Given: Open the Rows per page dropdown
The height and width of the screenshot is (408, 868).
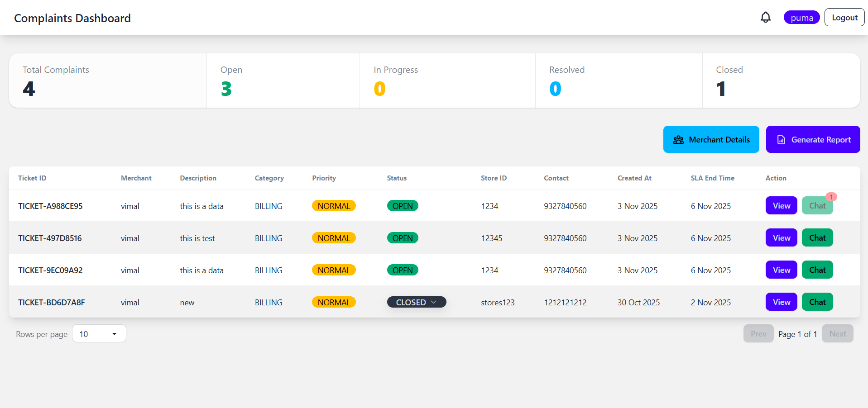Looking at the screenshot, I should pyautogui.click(x=99, y=333).
